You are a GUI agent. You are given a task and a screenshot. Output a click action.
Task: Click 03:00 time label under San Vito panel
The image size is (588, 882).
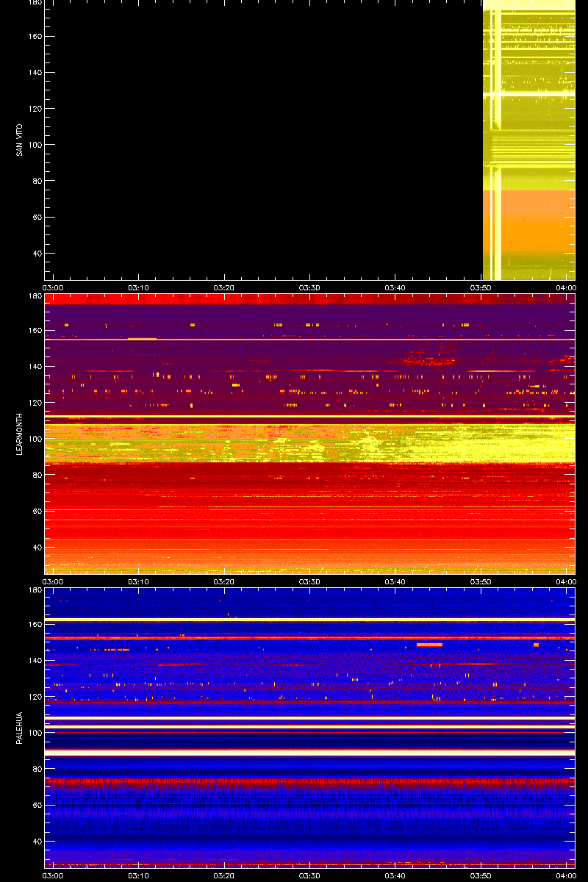coord(53,288)
